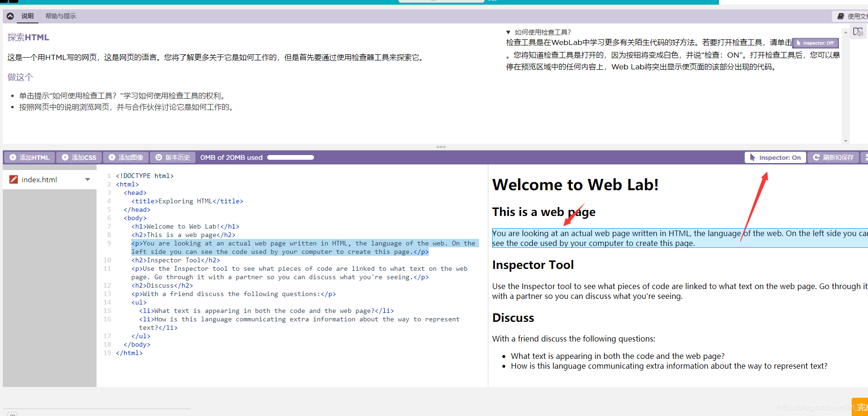Click 刷新和保存 to refresh and save

click(x=833, y=157)
